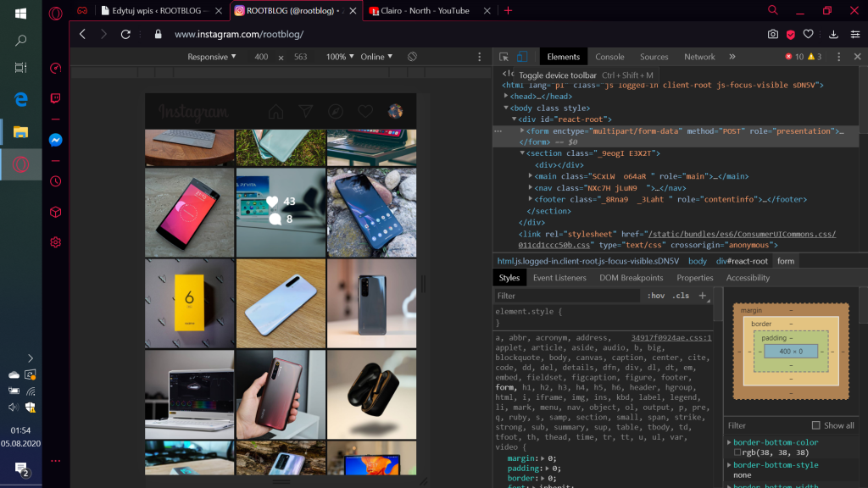Switch to the Console tab
Viewport: 868px width, 488px height.
click(609, 57)
